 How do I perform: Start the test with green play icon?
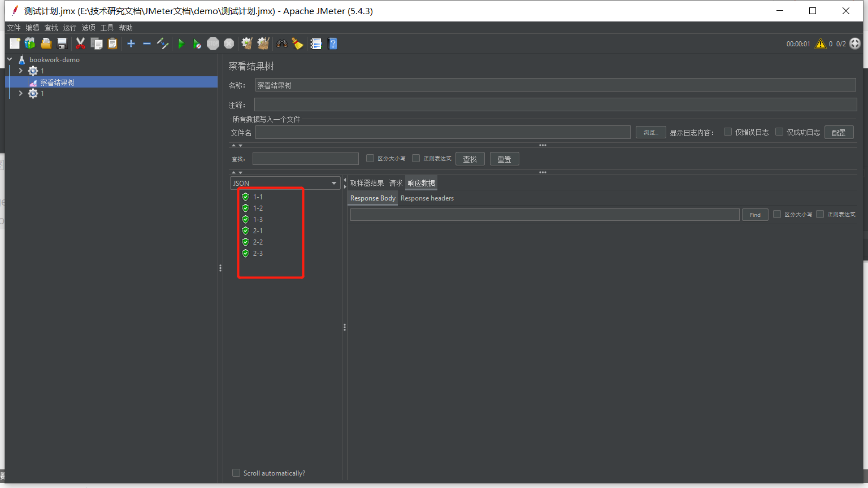181,43
